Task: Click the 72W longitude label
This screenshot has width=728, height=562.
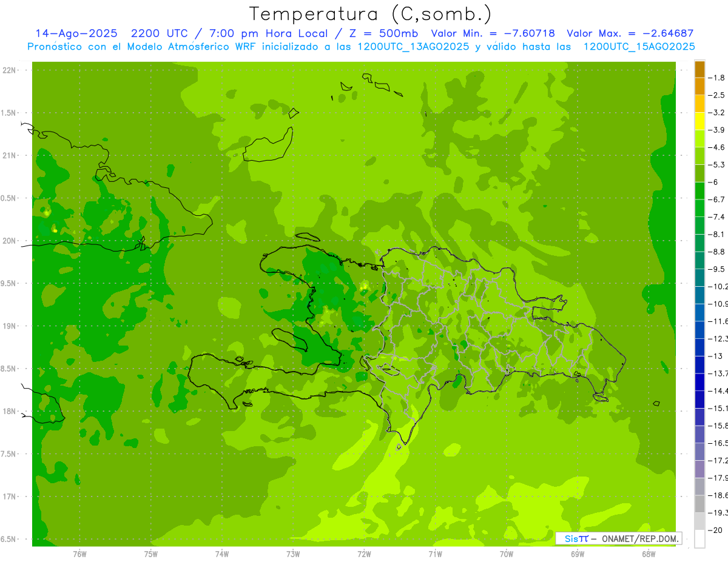Action: 364,554
